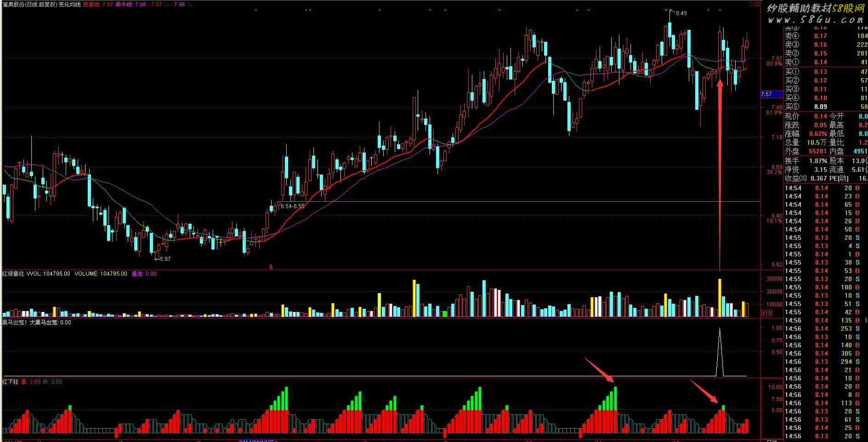Click the 1.87% turnover rate value
This screenshot has width=868, height=442.
(818, 161)
